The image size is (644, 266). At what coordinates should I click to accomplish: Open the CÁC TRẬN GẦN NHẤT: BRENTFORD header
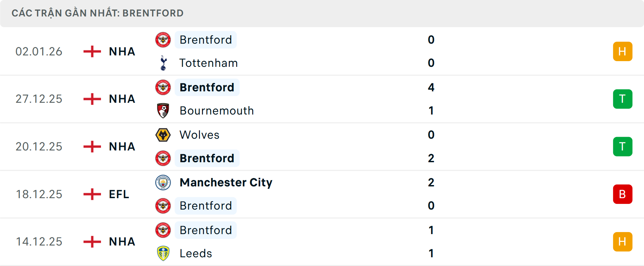(97, 13)
